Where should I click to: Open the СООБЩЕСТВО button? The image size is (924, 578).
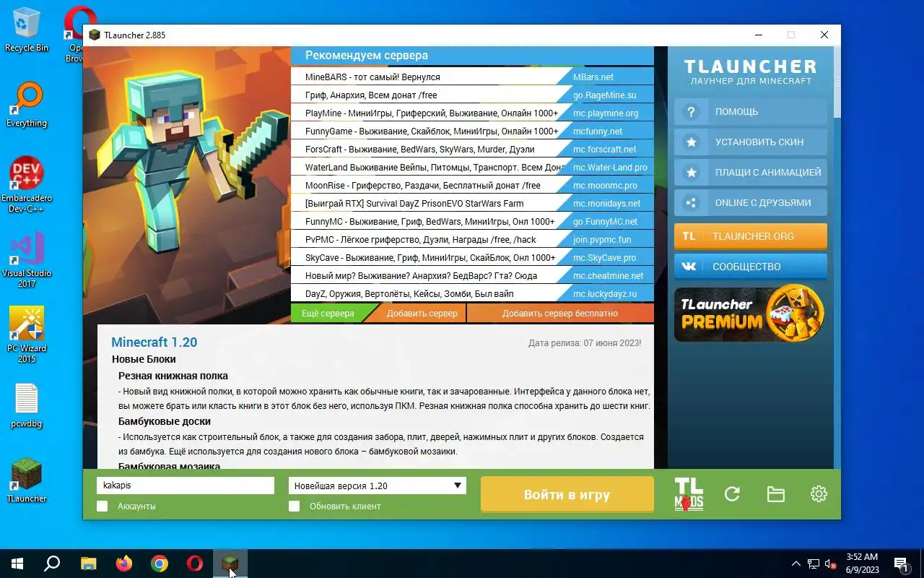point(751,267)
